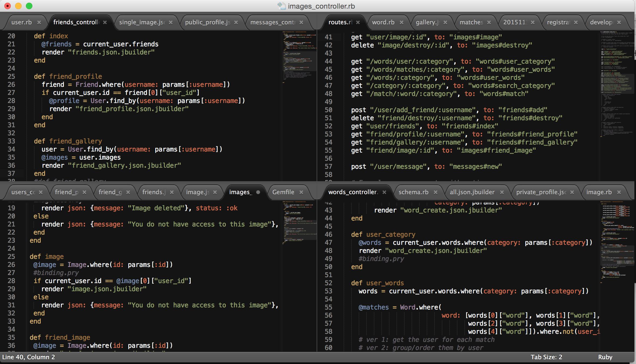Close the word.rb tab
The image size is (636, 364).
(402, 22)
